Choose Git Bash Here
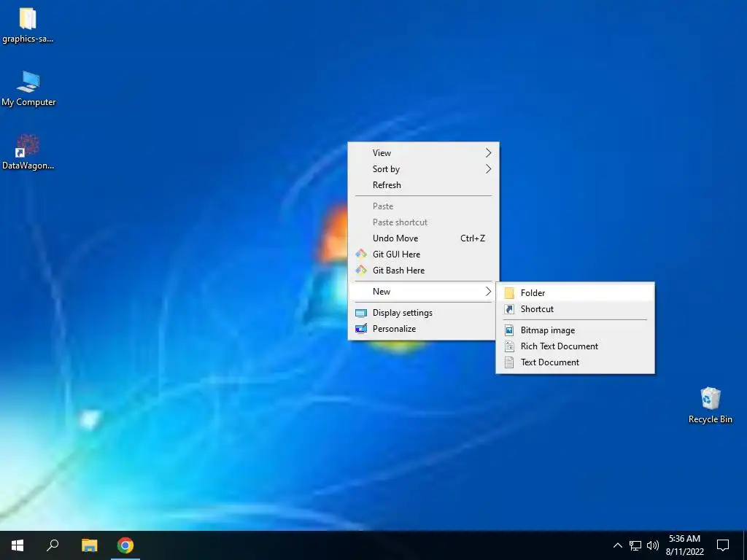The width and height of the screenshot is (747, 560). (x=424, y=271)
